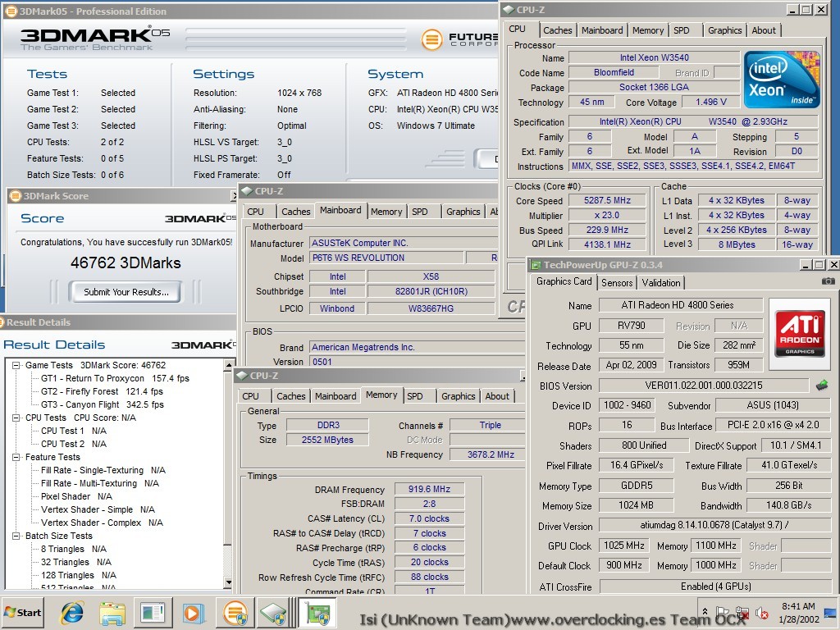Click GPU Clock field showing 1025 MHz
The height and width of the screenshot is (630, 840).
[x=624, y=546]
